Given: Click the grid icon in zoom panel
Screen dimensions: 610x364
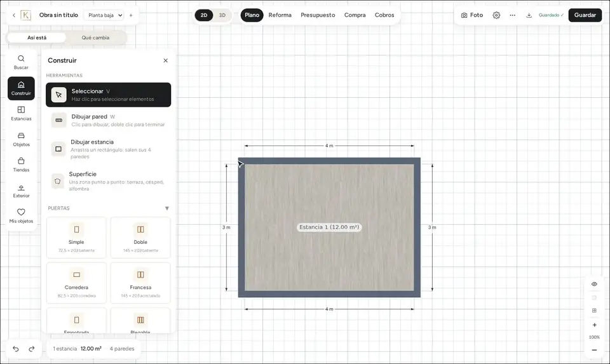Looking at the screenshot, I should [594, 311].
